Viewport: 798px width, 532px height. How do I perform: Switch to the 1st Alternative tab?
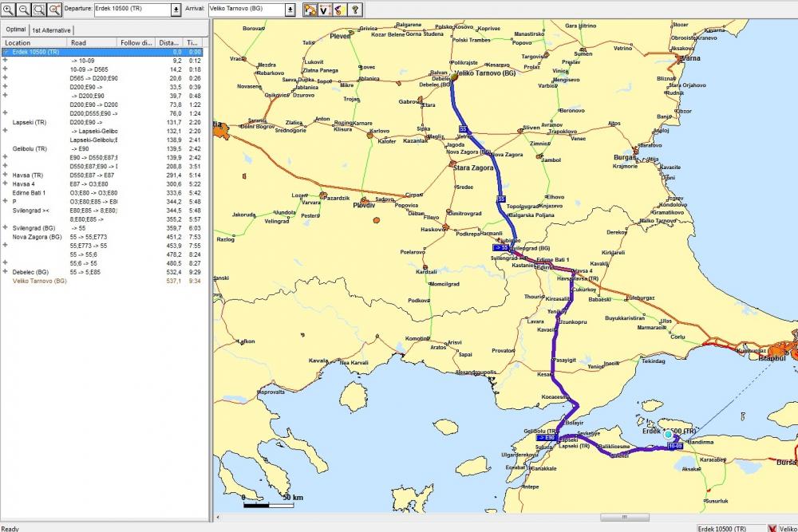(51, 30)
